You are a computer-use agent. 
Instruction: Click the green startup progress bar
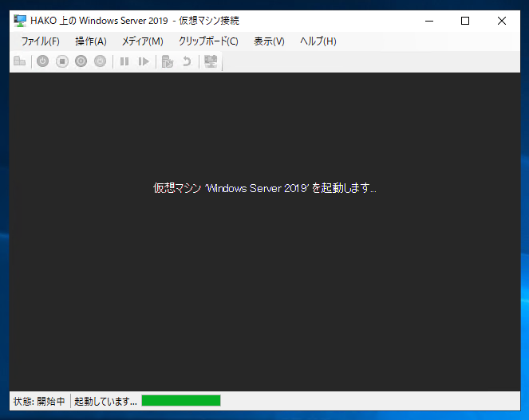181,400
